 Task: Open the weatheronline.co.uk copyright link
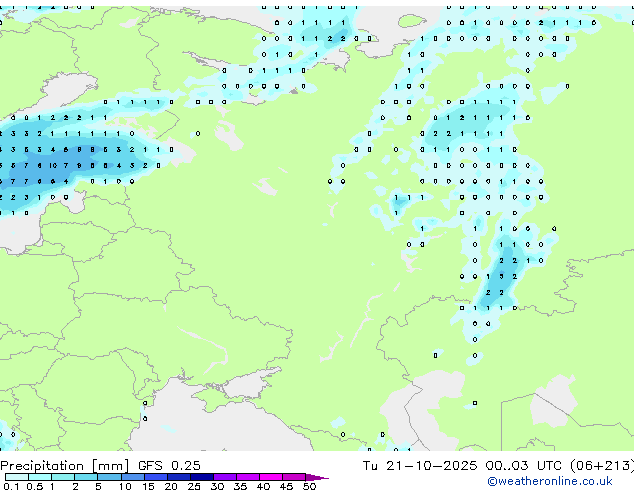(549, 481)
